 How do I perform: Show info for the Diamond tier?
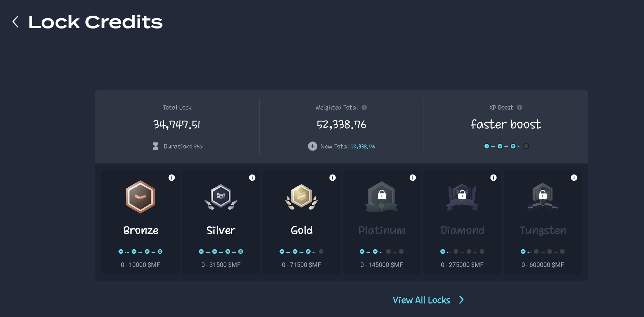pos(493,178)
